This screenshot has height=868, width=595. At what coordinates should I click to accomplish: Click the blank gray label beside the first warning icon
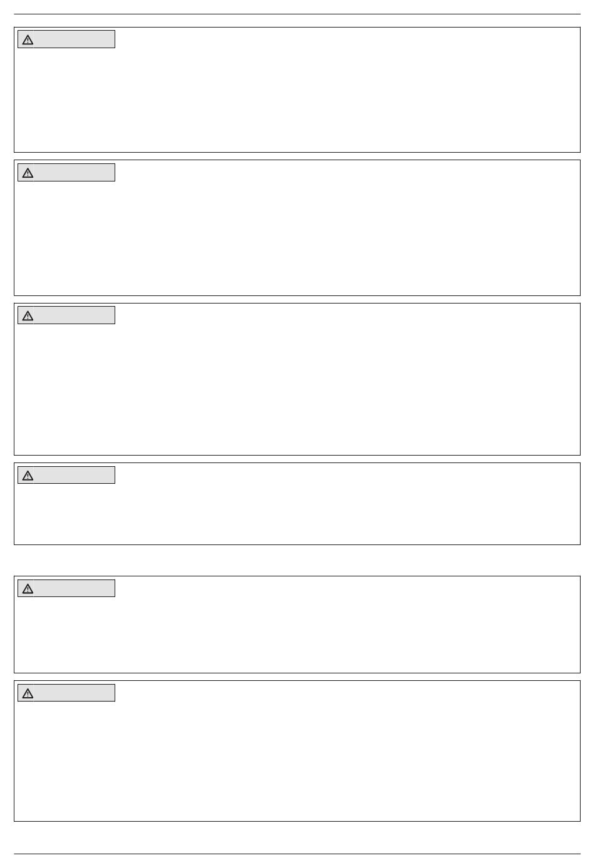coord(74,39)
